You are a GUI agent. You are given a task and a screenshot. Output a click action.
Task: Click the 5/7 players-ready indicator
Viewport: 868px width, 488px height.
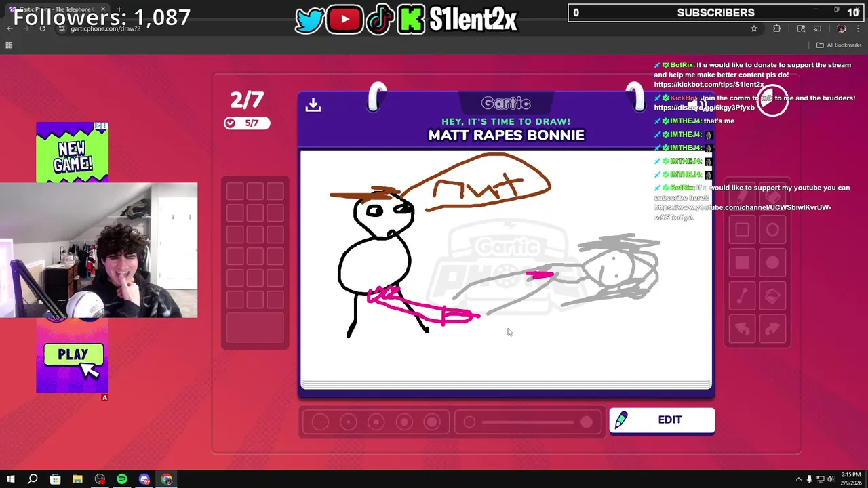click(x=247, y=123)
